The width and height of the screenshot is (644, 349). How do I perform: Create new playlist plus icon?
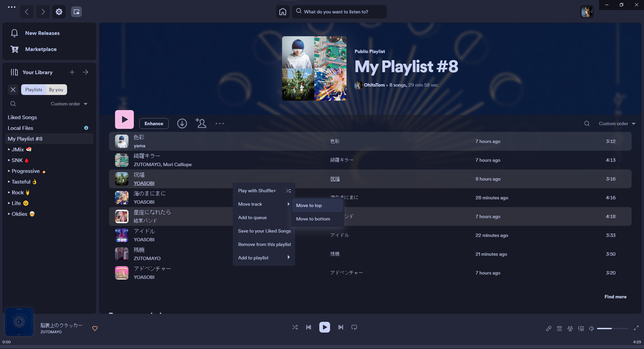[72, 72]
